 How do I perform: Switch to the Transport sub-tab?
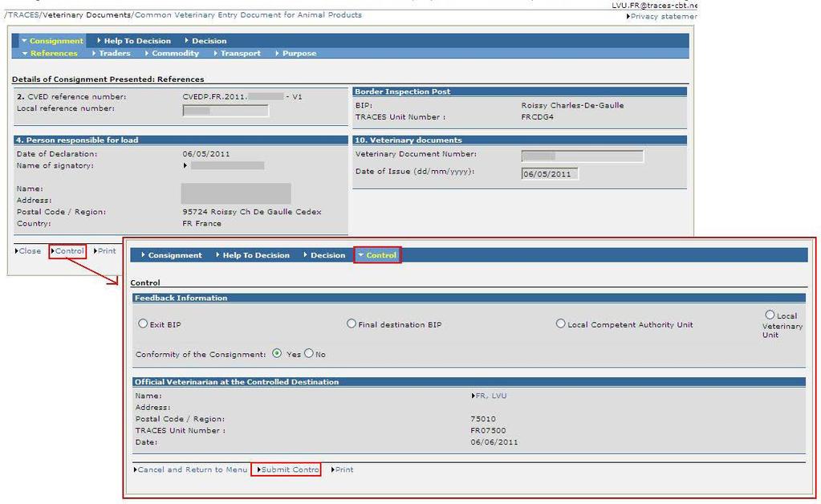[238, 54]
